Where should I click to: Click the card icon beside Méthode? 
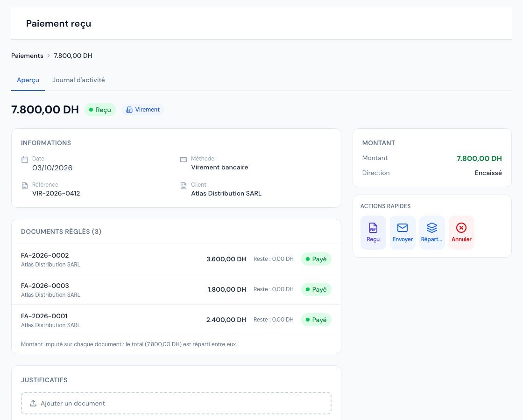(184, 160)
